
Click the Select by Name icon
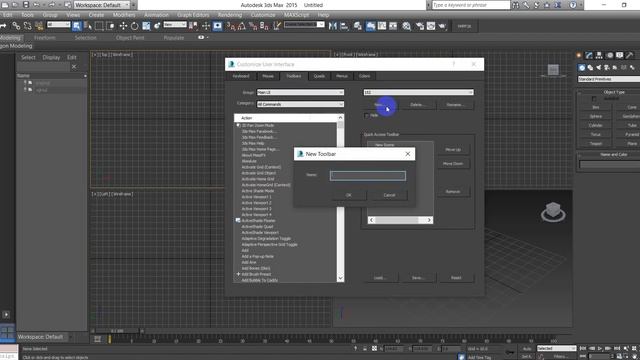click(88, 26)
